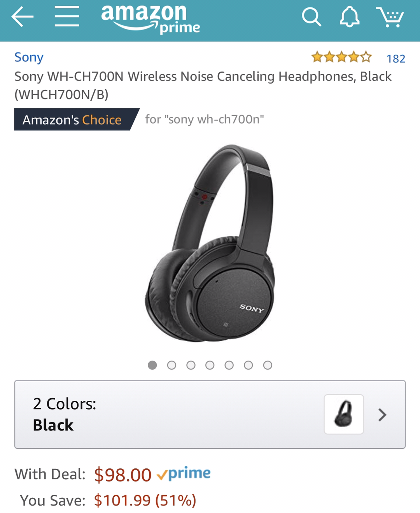Screen dimensions: 420x513
Task: Tap the prime checkmark badge
Action: coord(184,473)
